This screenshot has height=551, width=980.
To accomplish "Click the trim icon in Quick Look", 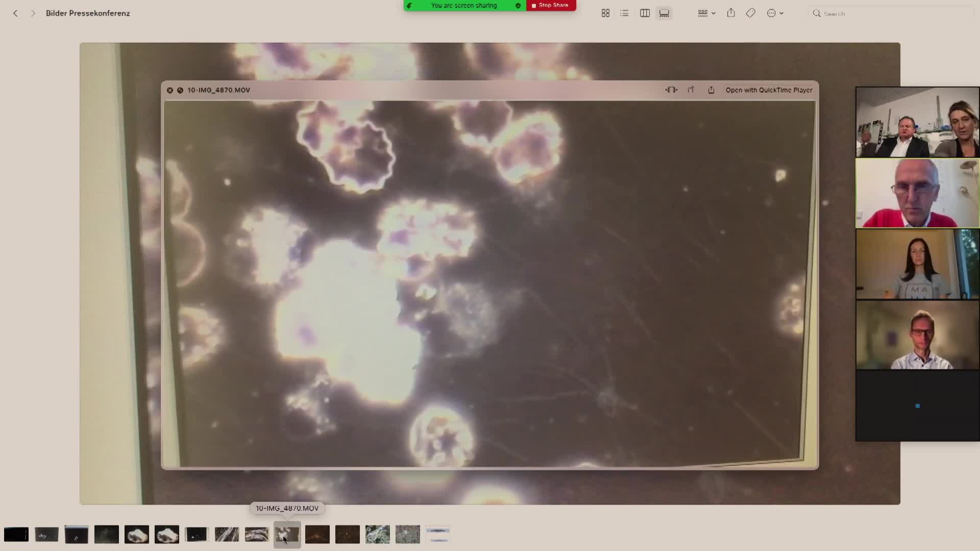I will click(671, 90).
